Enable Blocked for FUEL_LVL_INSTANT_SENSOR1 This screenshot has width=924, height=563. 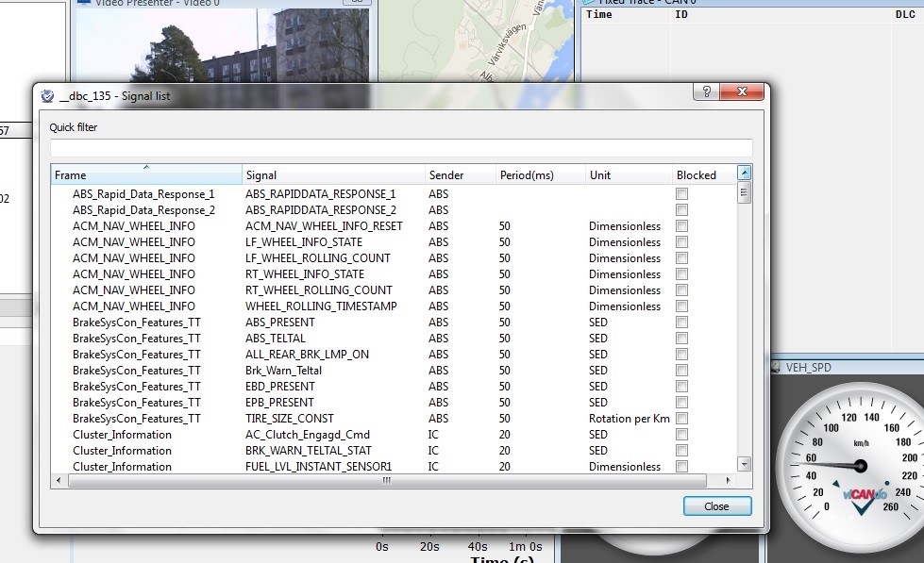coord(681,467)
